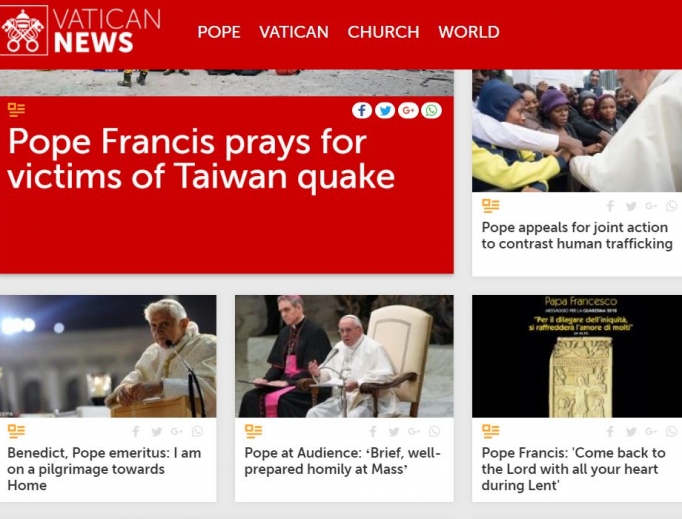
Task: Click the Vatican News crossed-keys logo
Action: 23,30
